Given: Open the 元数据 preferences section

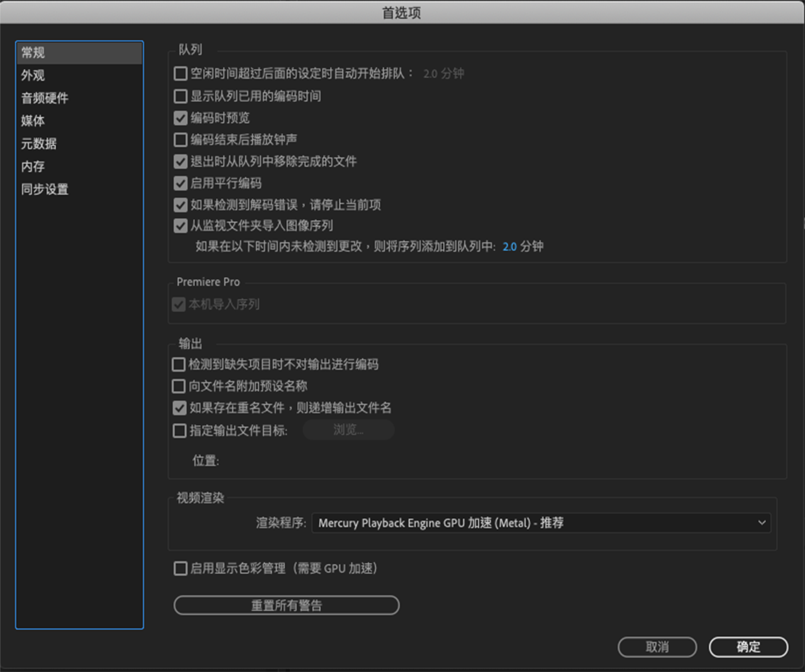Looking at the screenshot, I should (x=38, y=143).
